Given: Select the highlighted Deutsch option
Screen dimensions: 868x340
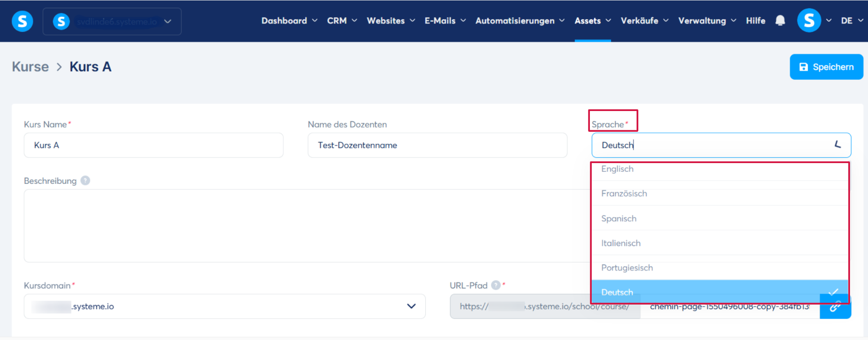Looking at the screenshot, I should tap(720, 292).
